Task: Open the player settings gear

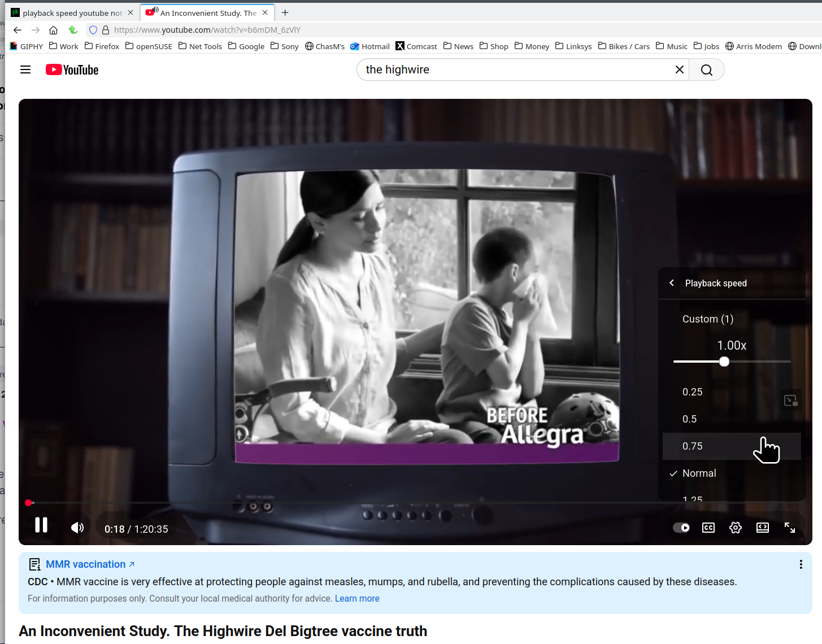Action: (736, 528)
